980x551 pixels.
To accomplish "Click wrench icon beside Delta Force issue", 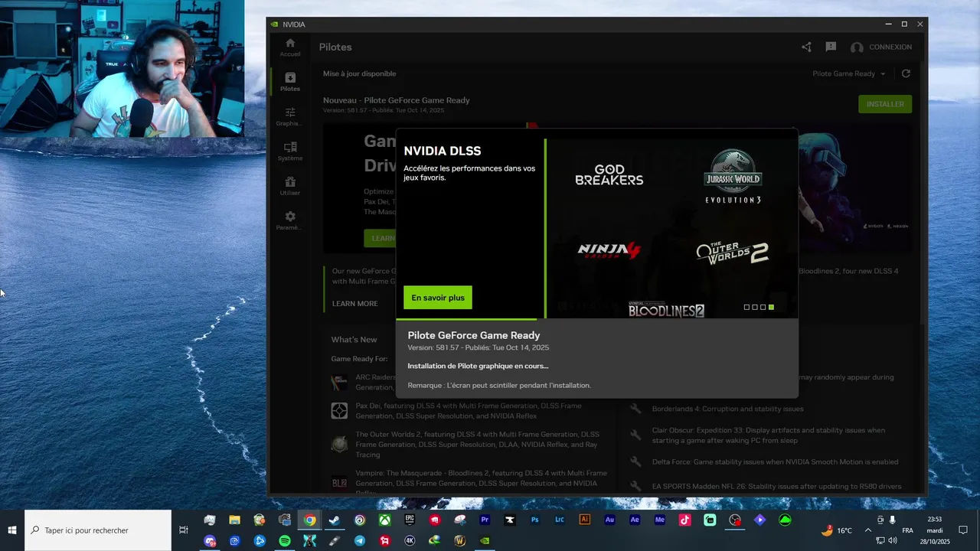I will click(635, 461).
